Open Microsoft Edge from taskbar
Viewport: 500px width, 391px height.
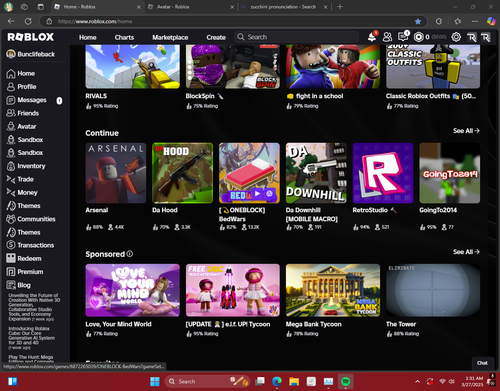tap(277, 381)
